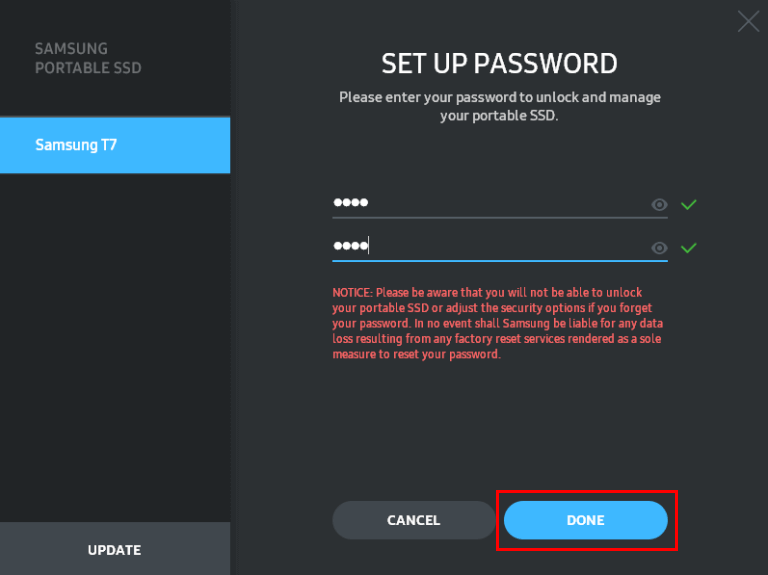Close the Samsung Portable SSD window
Image resolution: width=768 pixels, height=575 pixels.
pyautogui.click(x=748, y=21)
